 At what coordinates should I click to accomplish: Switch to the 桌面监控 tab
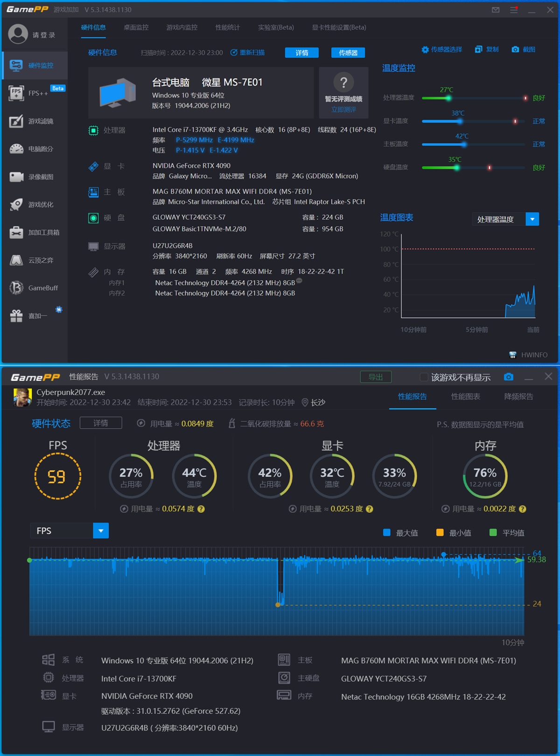tap(136, 28)
